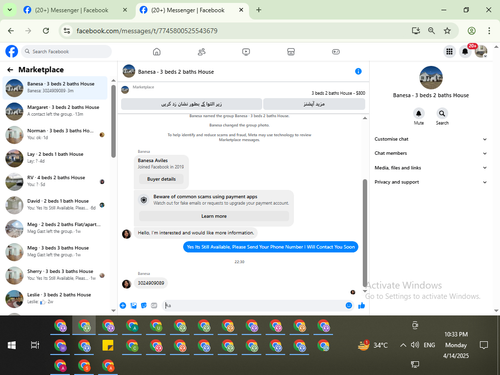Choose a sticker in composer
500x375 pixels.
(x=144, y=305)
